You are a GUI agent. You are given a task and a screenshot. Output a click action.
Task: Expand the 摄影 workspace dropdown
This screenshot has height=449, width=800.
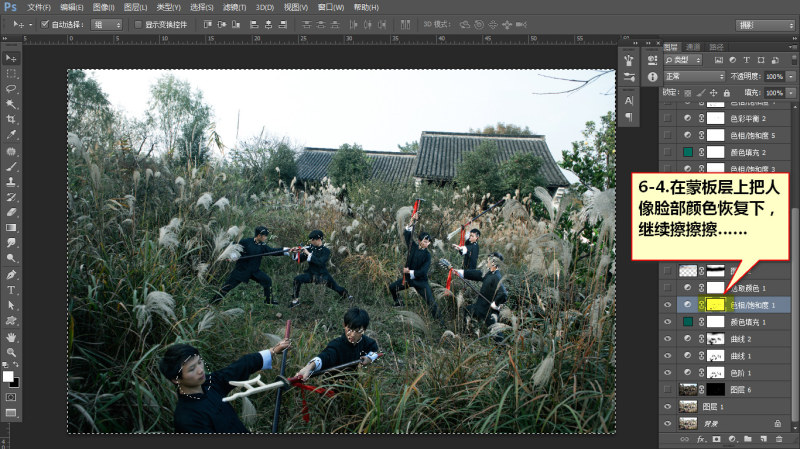pos(765,25)
